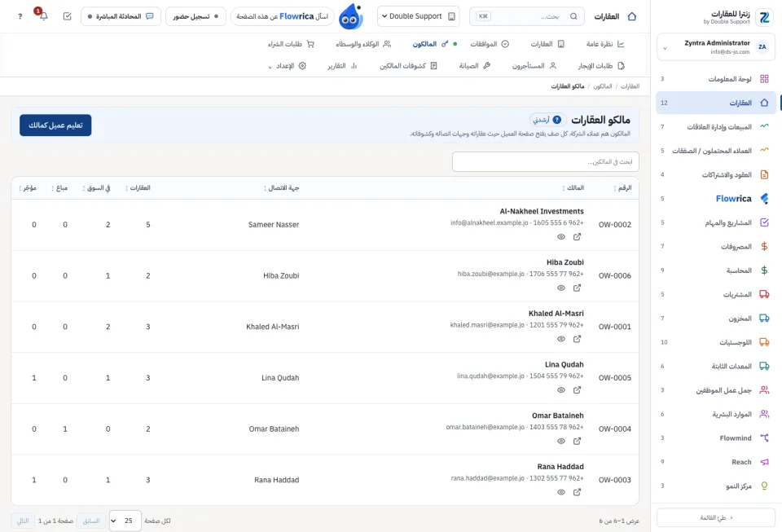Screen dimensions: 782x532
Task: Expand Zyntra Administrator account menu
Action: [716, 47]
